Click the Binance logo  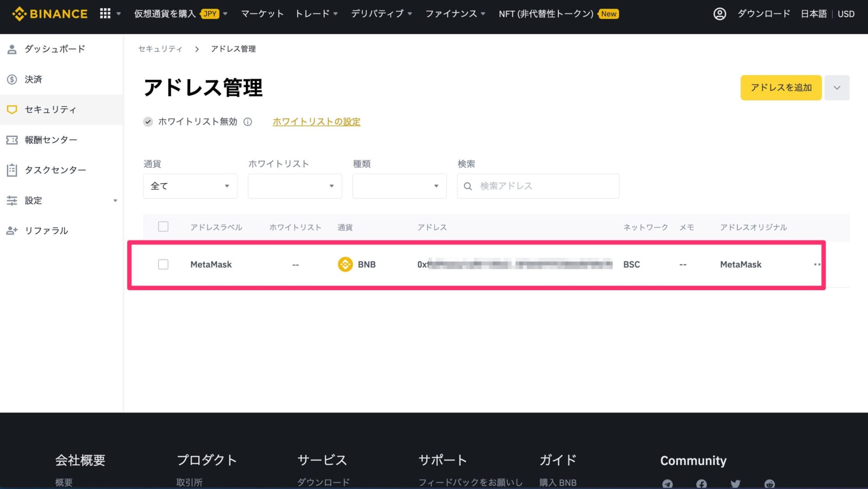[x=50, y=14]
